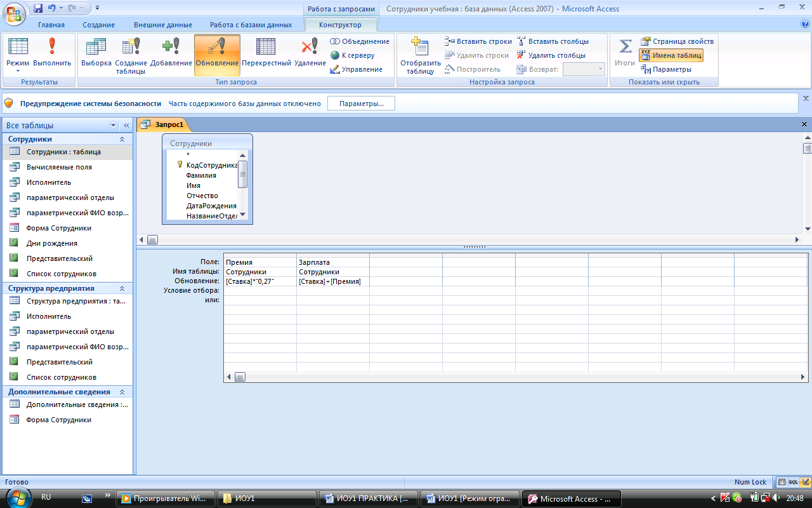
Task: Open Проигрыватель Windows Media taskbar button
Action: [164, 498]
